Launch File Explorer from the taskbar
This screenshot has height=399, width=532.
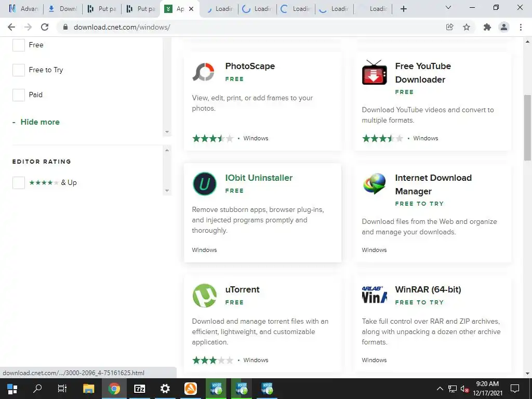tap(88, 389)
